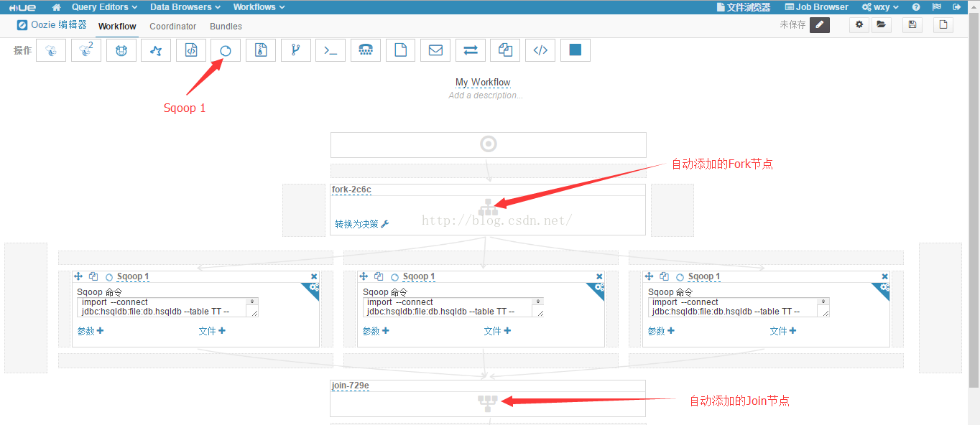The image size is (980, 425).
Task: Add an Email action
Action: point(435,50)
